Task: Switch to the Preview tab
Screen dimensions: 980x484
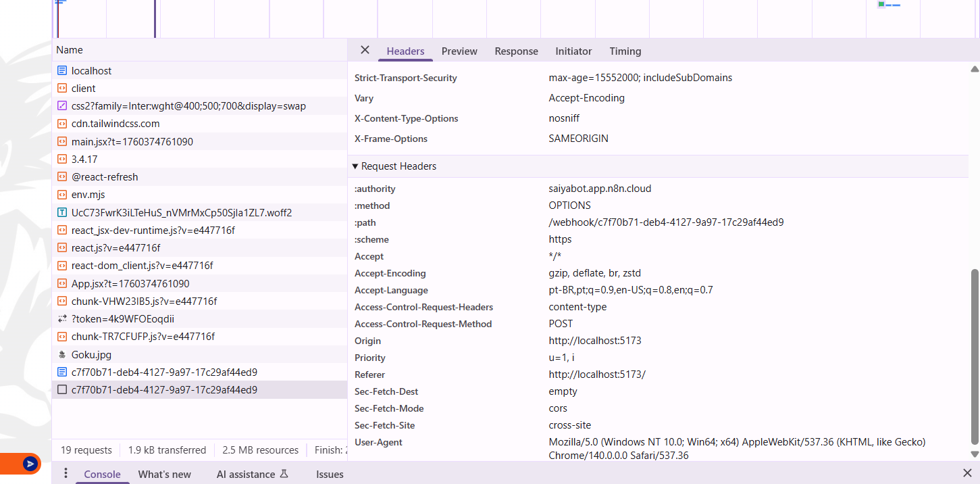Action: coord(459,51)
